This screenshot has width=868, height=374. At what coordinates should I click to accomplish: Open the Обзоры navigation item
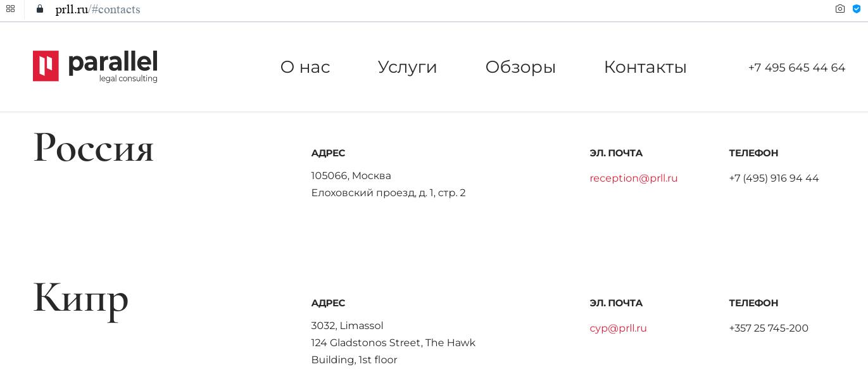click(520, 67)
